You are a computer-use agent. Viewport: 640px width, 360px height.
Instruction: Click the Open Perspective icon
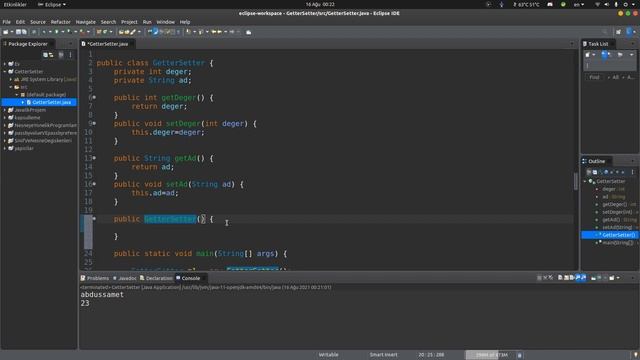618,32
